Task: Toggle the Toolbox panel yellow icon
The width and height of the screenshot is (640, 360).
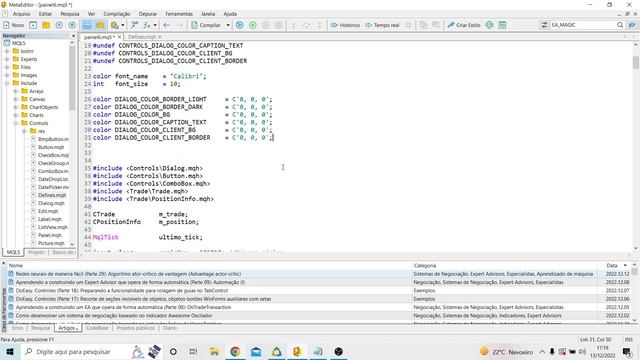Action: click(100, 25)
